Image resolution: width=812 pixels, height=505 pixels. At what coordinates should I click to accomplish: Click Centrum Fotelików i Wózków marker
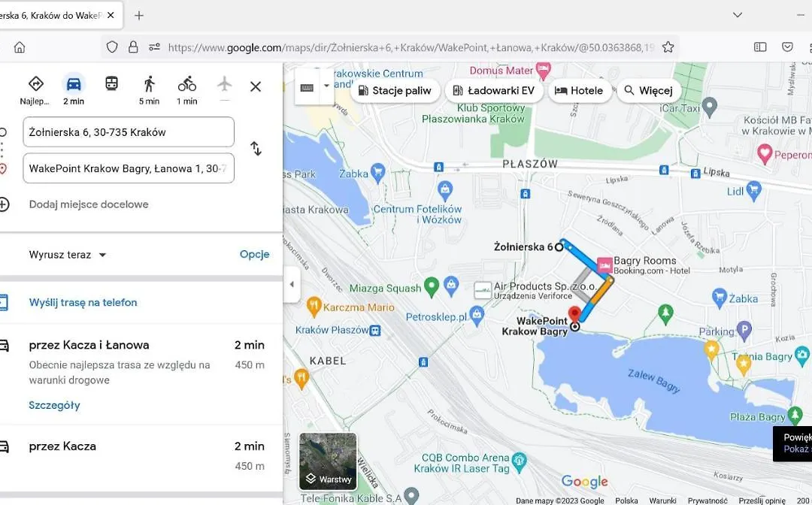point(444,190)
